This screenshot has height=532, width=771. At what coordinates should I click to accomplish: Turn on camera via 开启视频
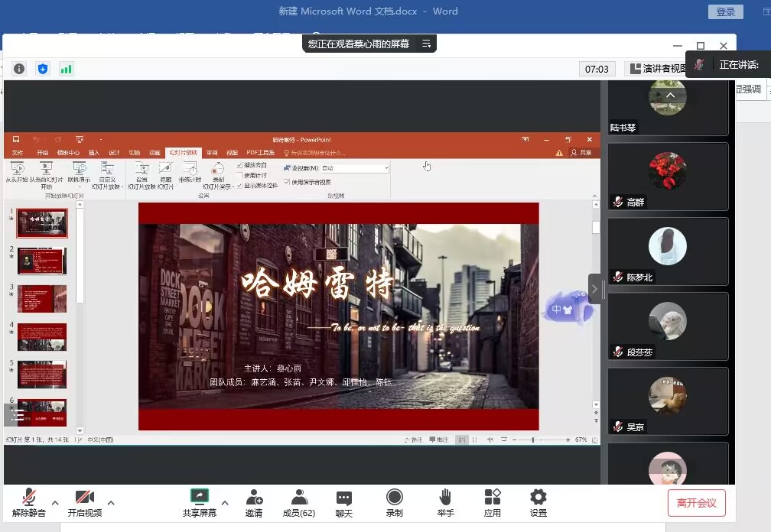pos(84,503)
